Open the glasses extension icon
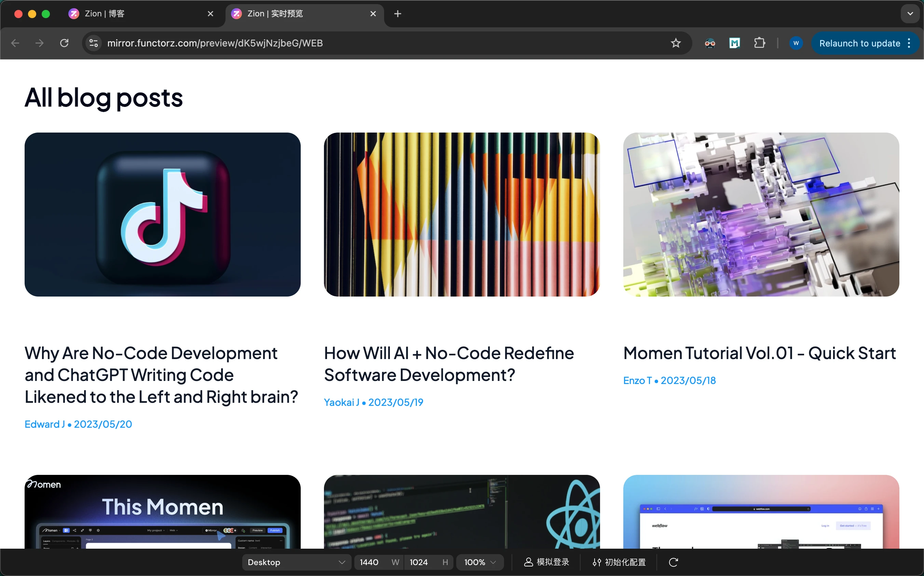This screenshot has width=924, height=576. click(x=709, y=43)
